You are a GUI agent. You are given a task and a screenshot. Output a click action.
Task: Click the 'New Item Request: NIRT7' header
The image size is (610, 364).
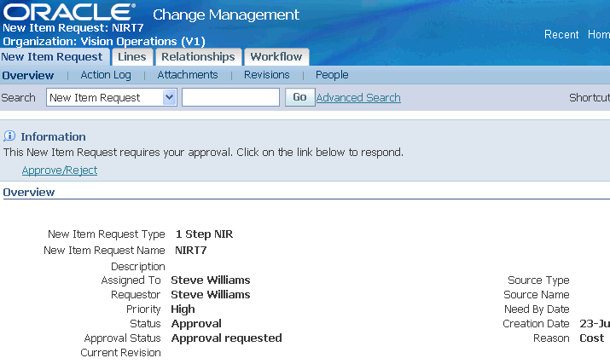coord(73,28)
